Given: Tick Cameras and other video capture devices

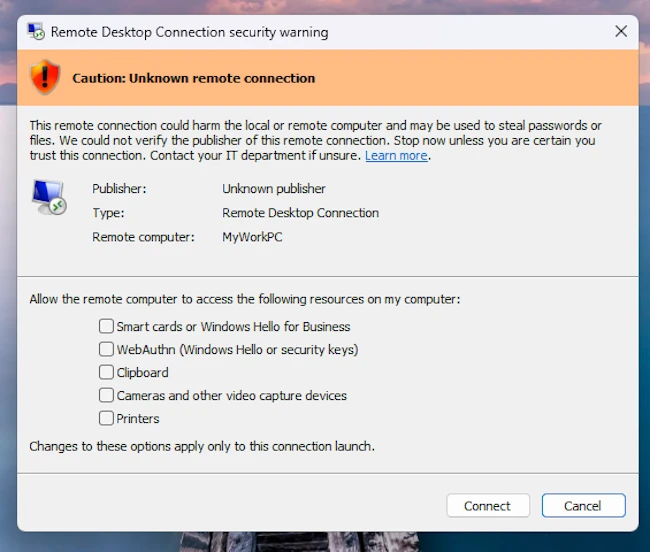Looking at the screenshot, I should pos(106,395).
